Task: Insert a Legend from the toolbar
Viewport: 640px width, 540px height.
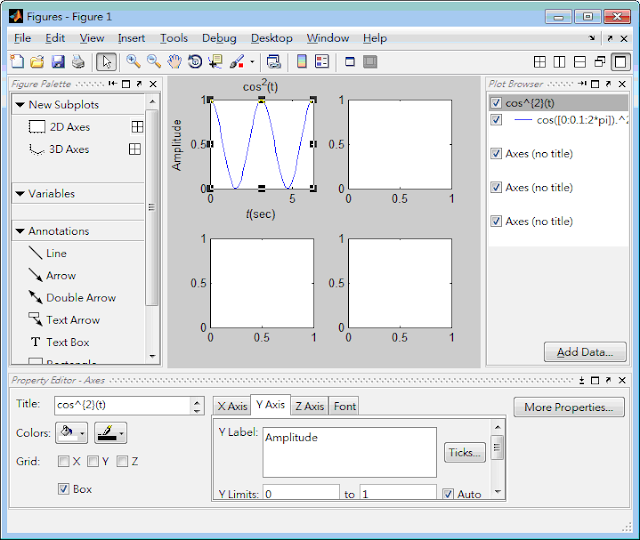Action: [x=322, y=62]
